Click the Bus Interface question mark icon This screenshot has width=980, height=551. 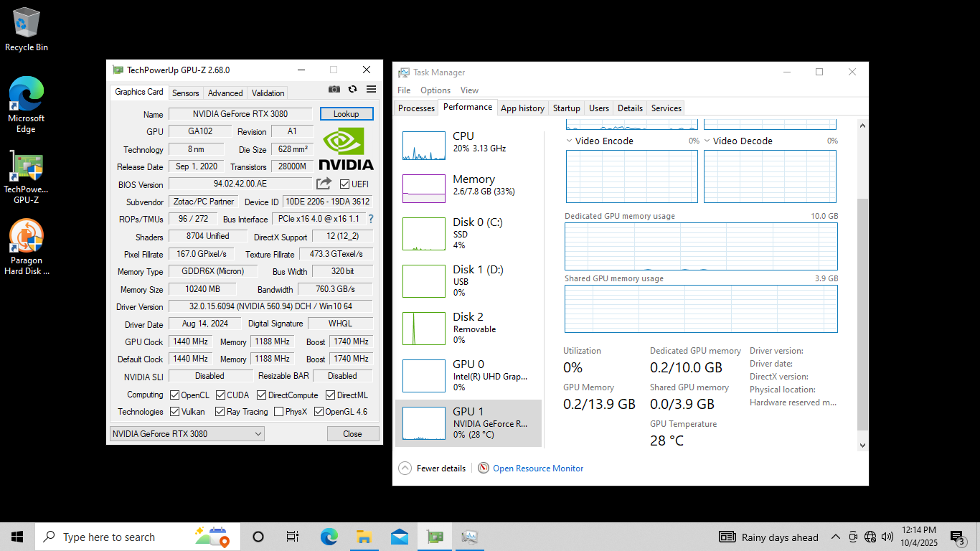click(371, 219)
